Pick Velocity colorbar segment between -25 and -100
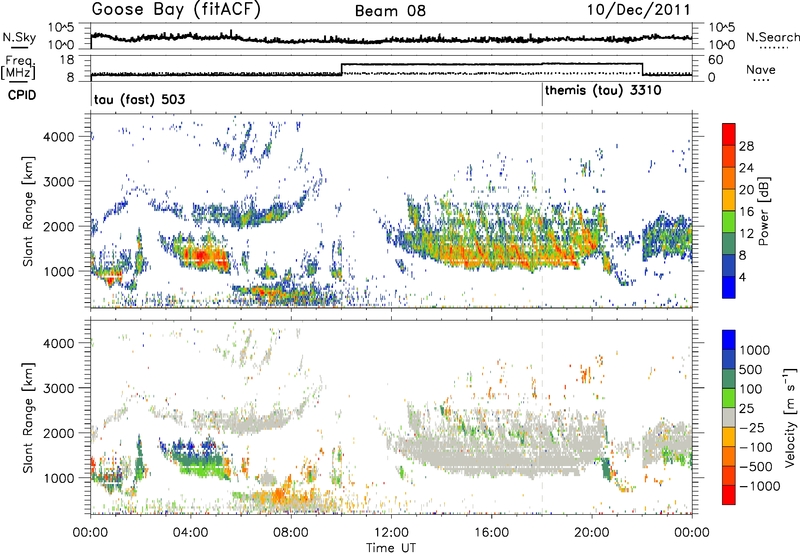 point(729,437)
